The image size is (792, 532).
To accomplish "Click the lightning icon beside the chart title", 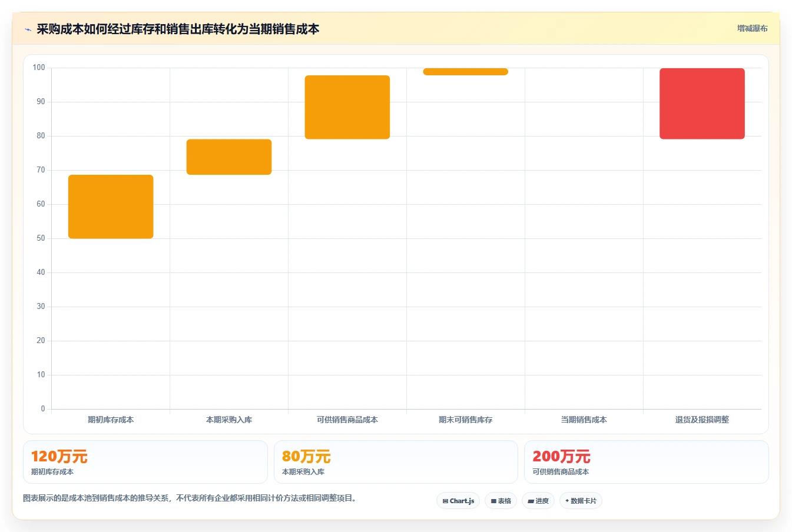I will pyautogui.click(x=28, y=29).
